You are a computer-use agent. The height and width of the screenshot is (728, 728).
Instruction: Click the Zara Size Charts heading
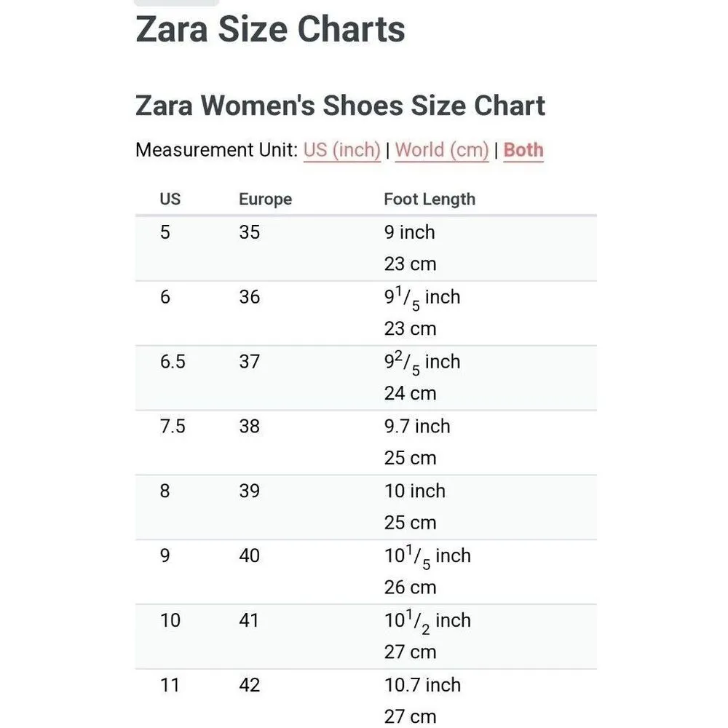270,30
